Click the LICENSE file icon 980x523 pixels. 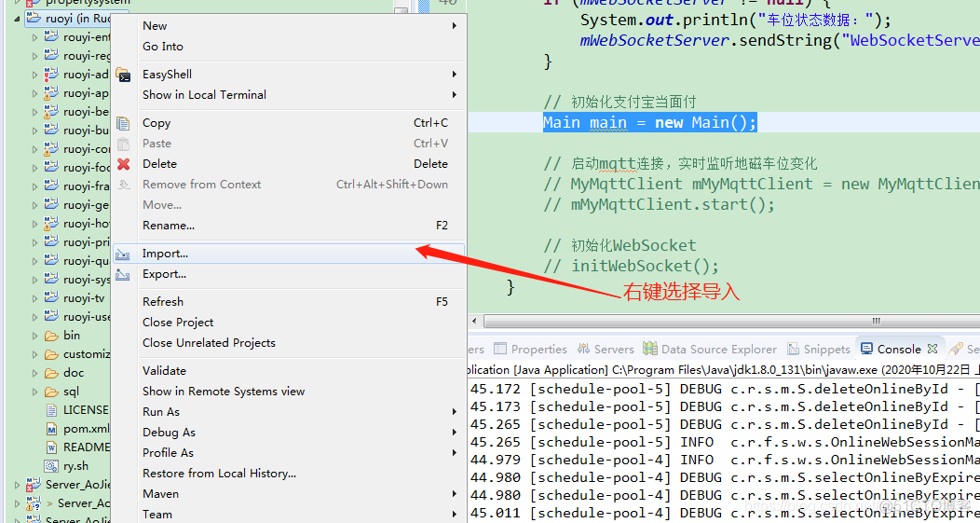click(x=52, y=410)
